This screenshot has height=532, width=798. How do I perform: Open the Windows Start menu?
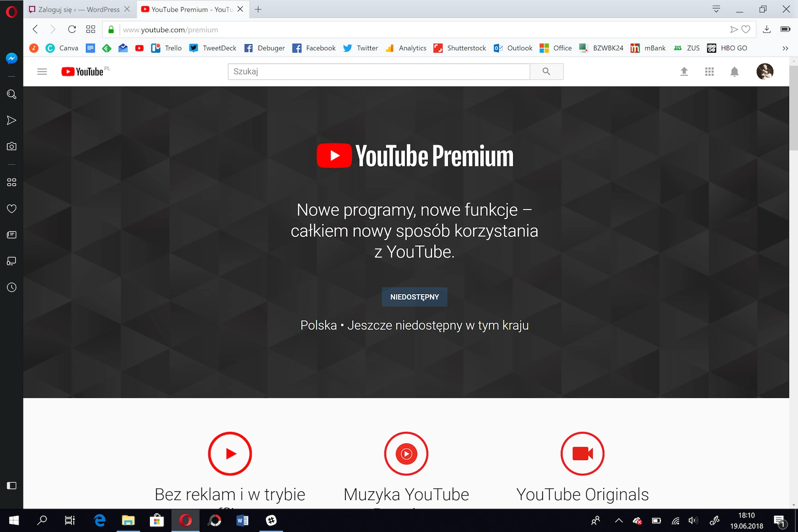tap(14, 520)
